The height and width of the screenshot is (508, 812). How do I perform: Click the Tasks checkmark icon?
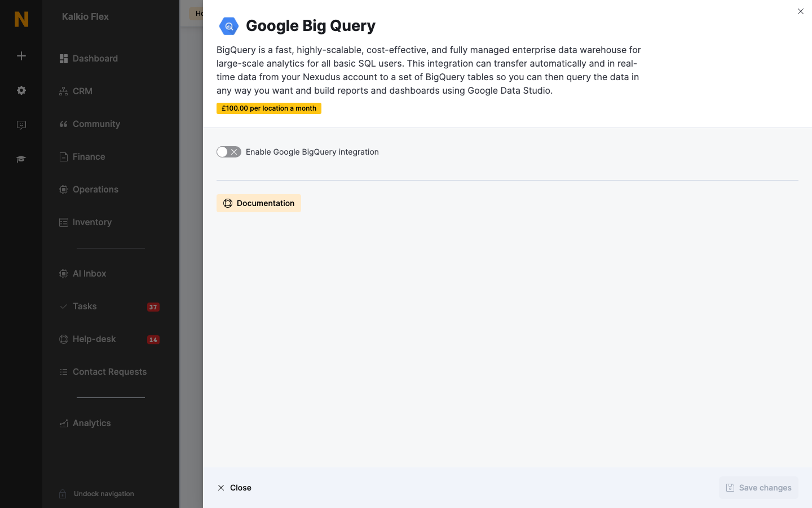pyautogui.click(x=64, y=306)
